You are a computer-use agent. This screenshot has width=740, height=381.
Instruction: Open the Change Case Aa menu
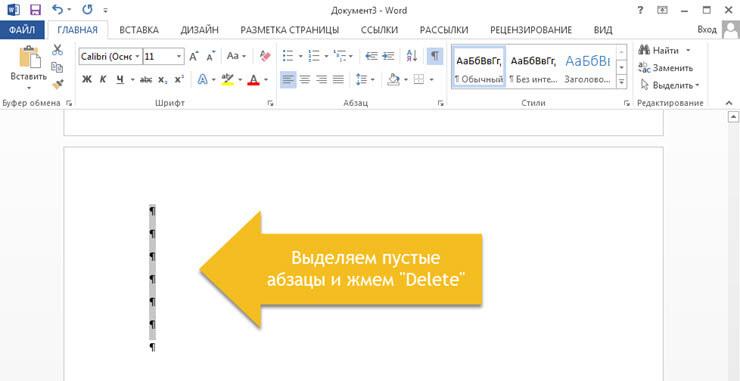coord(236,56)
